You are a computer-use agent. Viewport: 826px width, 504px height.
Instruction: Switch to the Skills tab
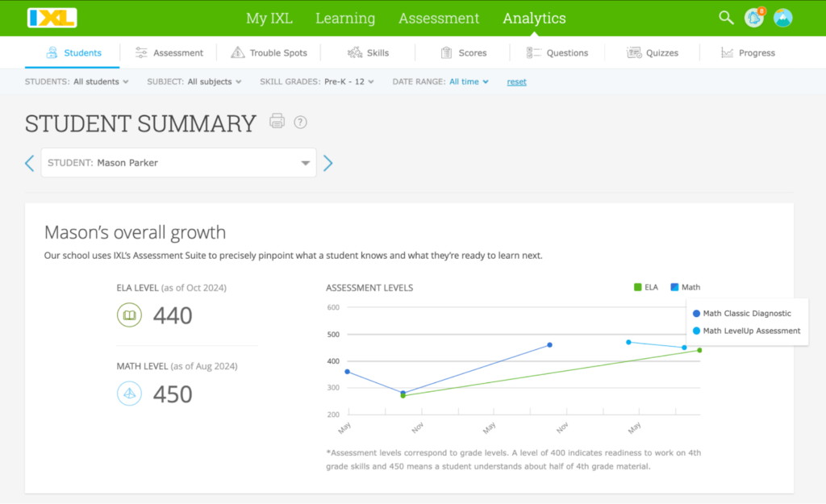(x=368, y=52)
